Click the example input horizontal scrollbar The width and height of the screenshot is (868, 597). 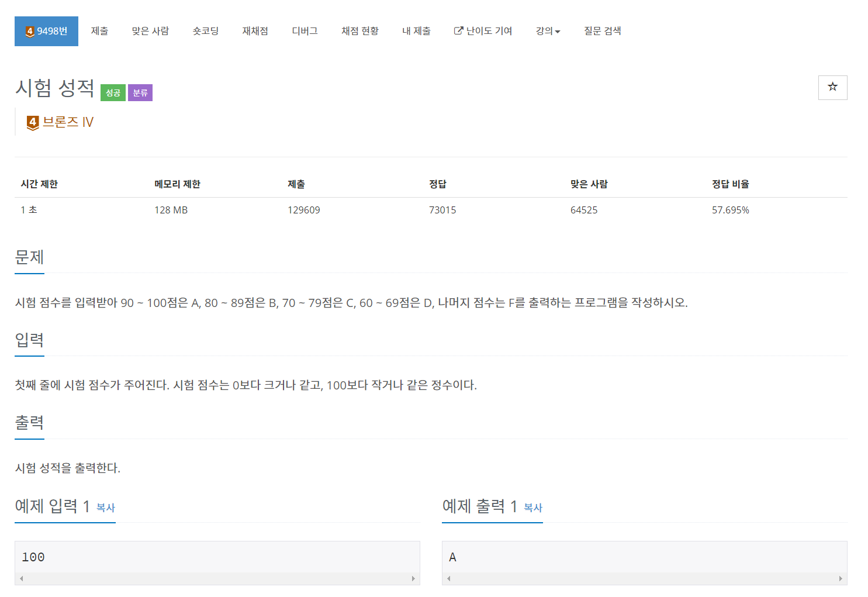coord(217,578)
